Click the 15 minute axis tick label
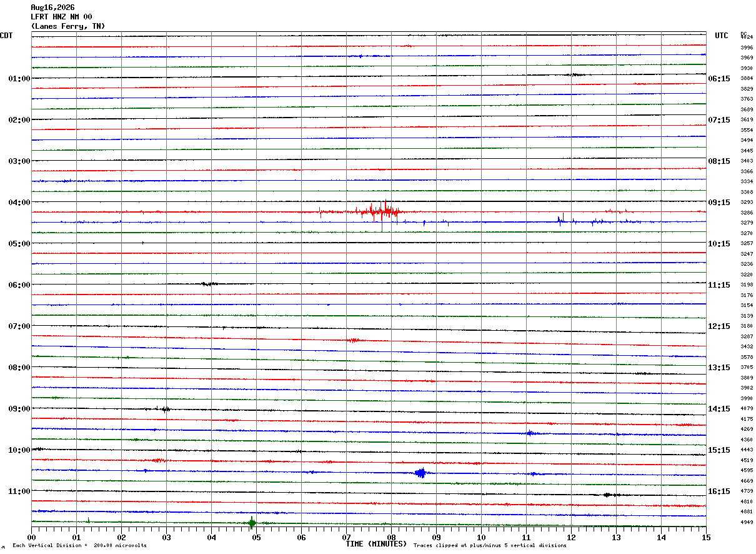756x554 pixels. click(706, 537)
